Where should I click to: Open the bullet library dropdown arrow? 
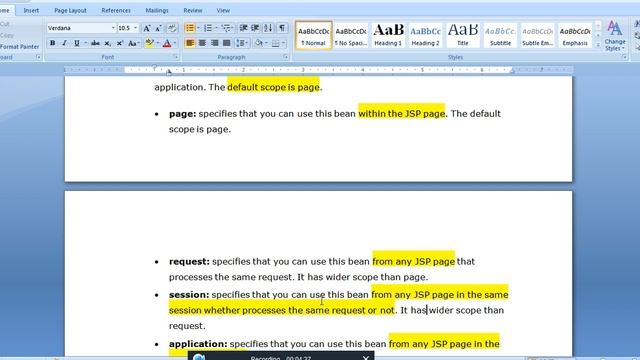tap(198, 28)
